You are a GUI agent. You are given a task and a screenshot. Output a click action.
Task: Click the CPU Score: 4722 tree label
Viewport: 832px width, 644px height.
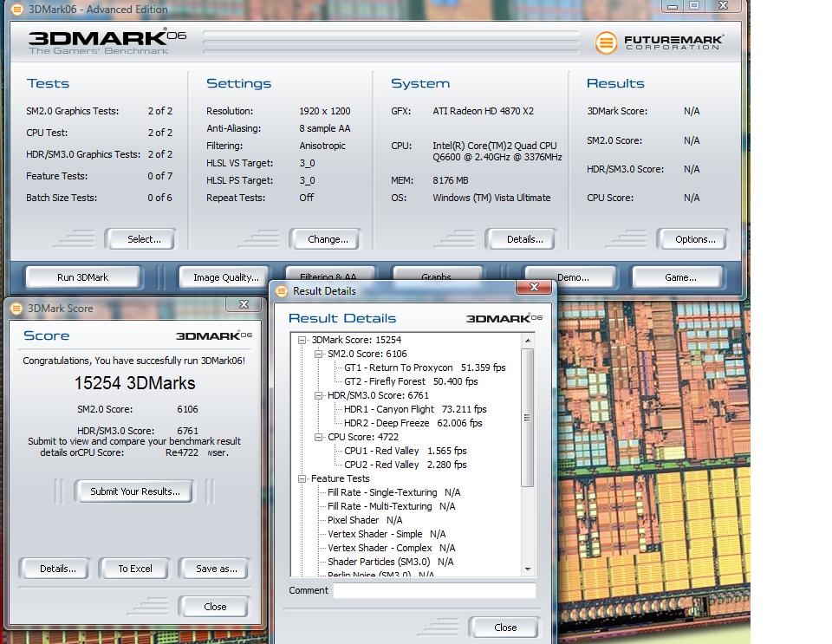(362, 437)
